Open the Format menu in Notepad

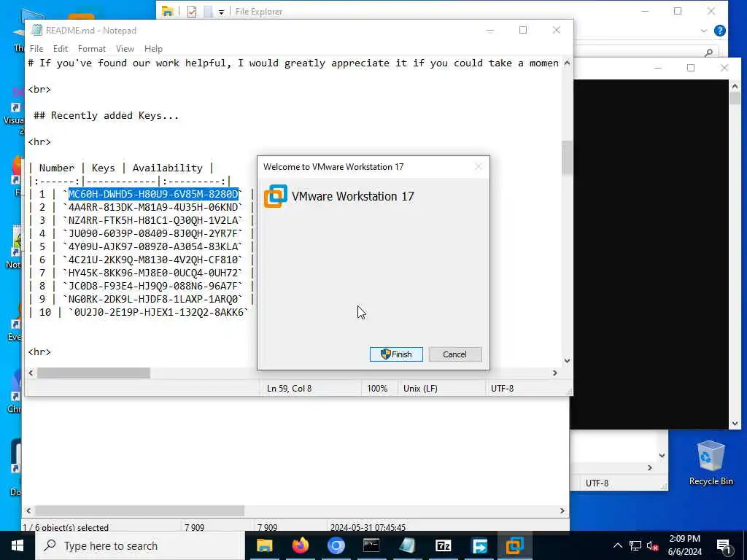pyautogui.click(x=92, y=49)
